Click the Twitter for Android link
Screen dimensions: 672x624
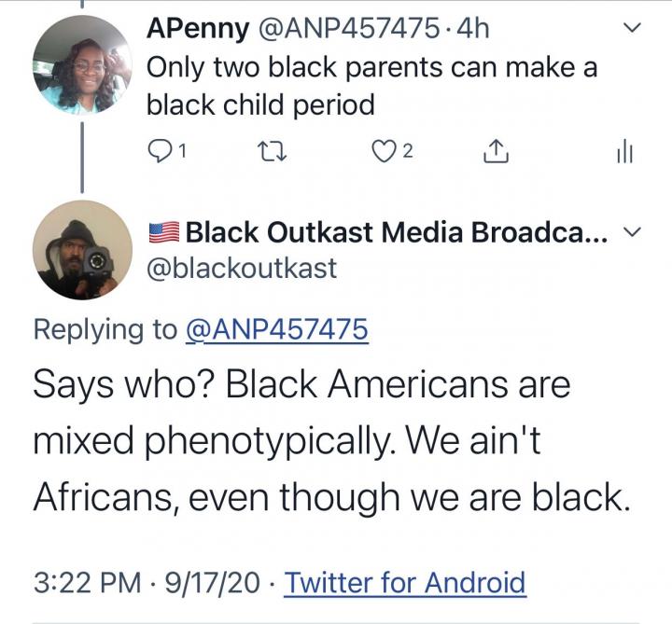[x=405, y=583]
